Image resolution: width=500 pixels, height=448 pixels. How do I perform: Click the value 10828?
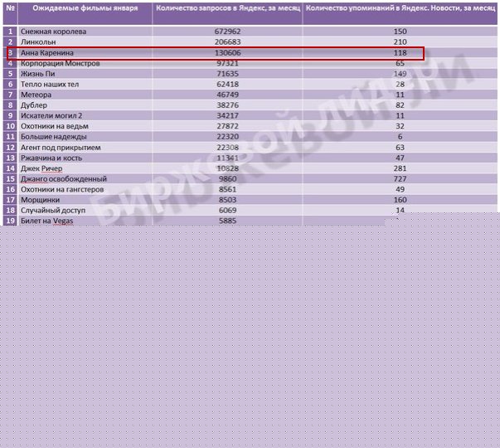click(227, 168)
